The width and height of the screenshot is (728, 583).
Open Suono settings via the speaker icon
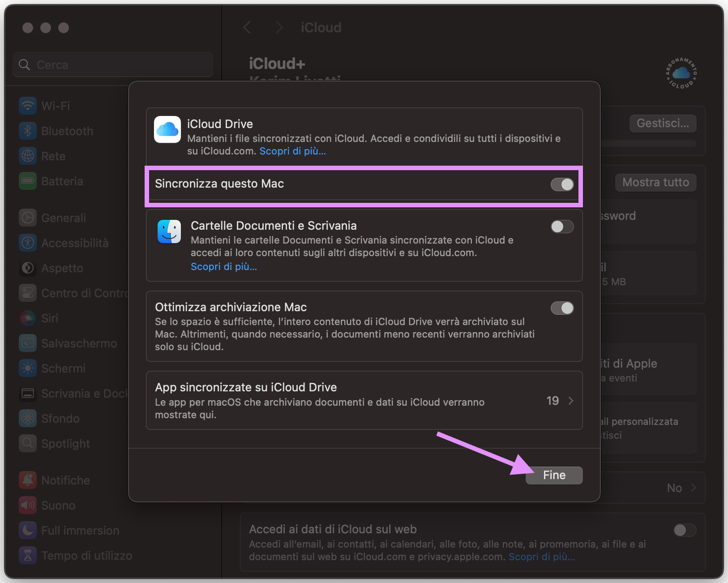[x=28, y=505]
